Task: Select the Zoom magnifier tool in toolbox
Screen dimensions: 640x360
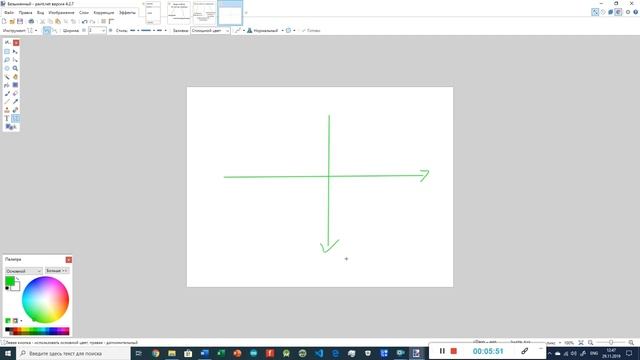Action: click(15, 68)
